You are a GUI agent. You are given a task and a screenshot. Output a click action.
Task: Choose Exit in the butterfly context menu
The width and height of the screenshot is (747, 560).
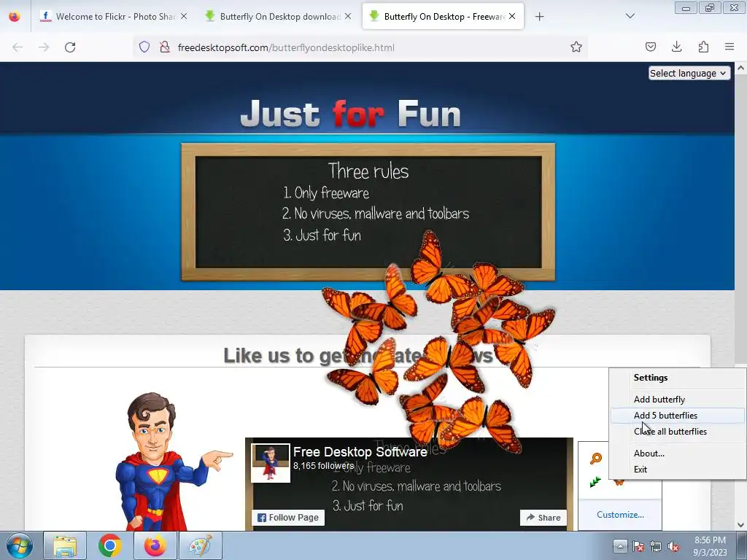[678, 470]
